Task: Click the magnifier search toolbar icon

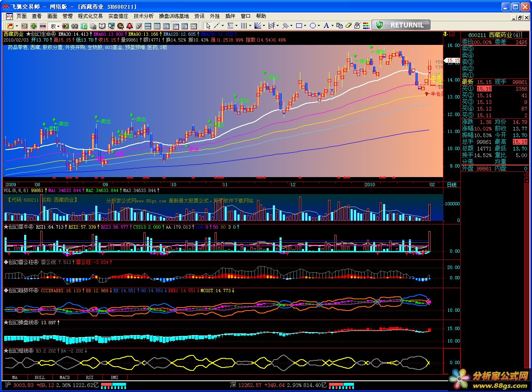Action: [111, 26]
